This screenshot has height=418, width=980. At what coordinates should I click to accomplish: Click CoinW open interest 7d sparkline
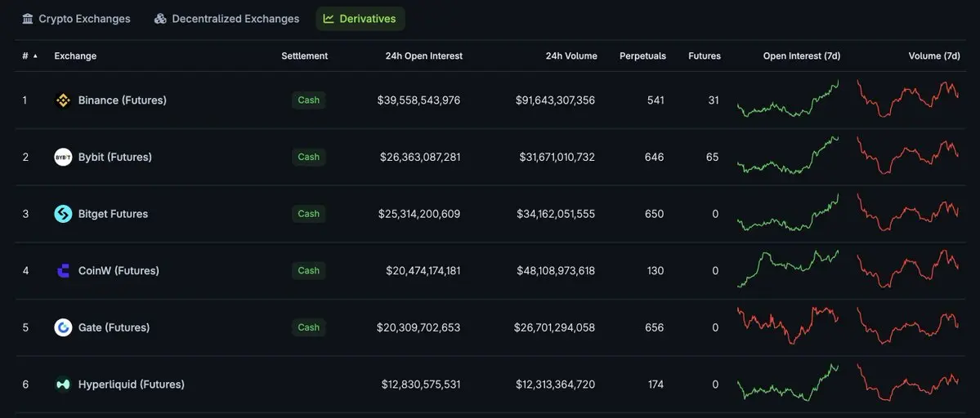788,269
